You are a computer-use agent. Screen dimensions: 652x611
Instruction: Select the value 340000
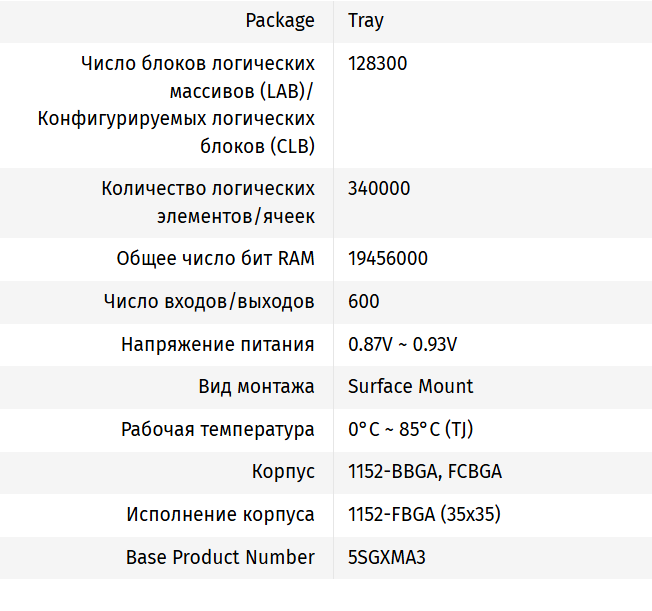click(379, 188)
